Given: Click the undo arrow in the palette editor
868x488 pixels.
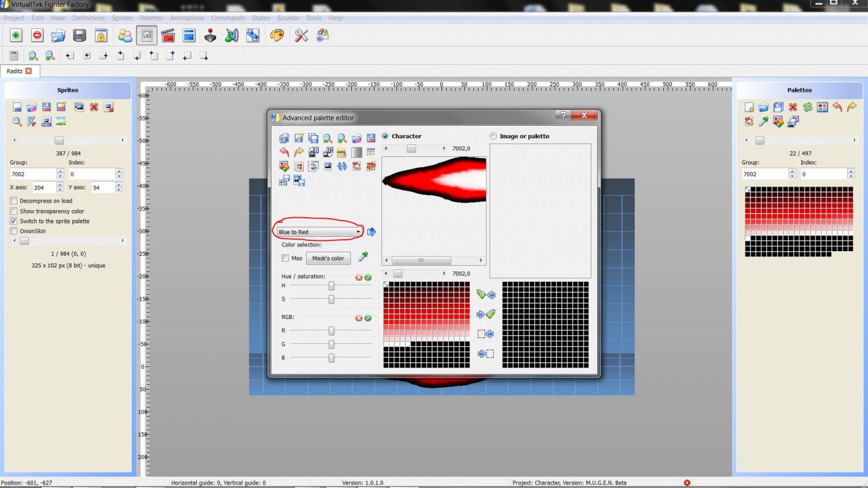Looking at the screenshot, I should 284,152.
